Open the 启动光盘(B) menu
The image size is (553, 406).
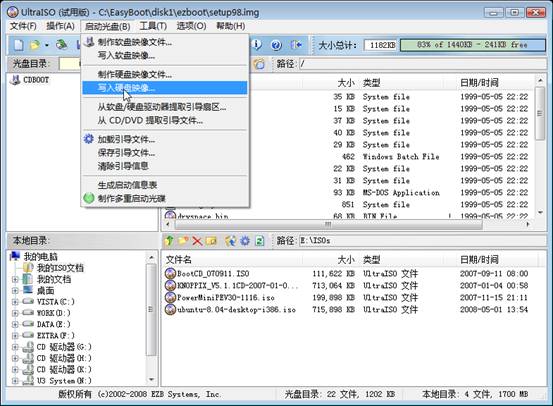point(108,26)
